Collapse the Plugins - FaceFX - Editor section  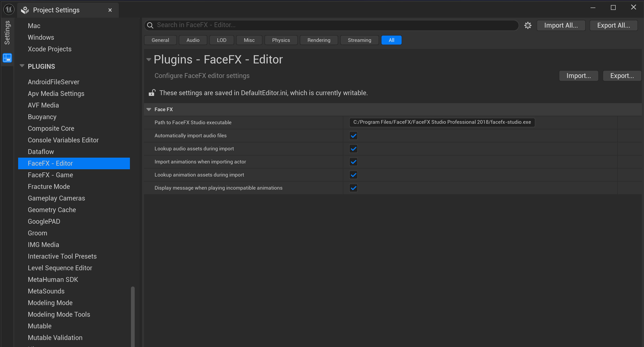[149, 60]
